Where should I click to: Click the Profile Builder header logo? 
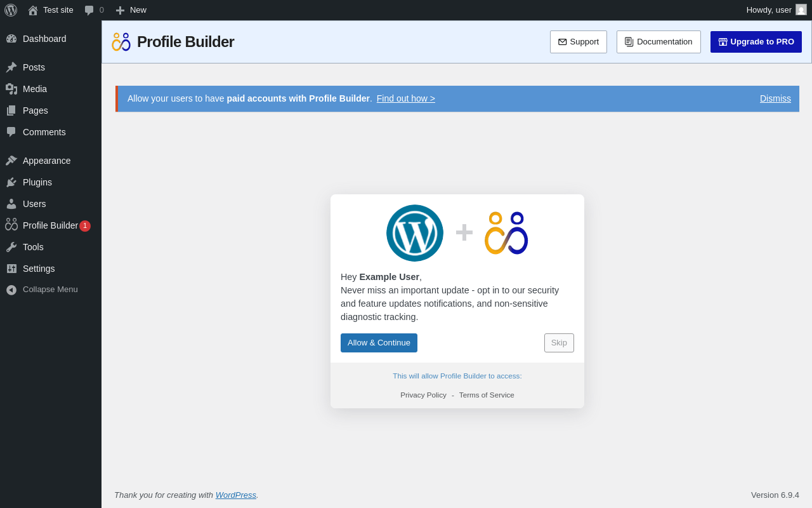click(121, 42)
